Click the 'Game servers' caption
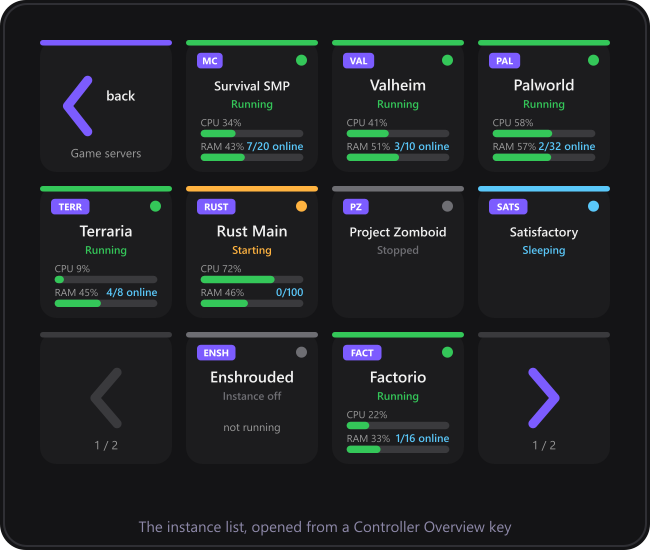 [106, 153]
